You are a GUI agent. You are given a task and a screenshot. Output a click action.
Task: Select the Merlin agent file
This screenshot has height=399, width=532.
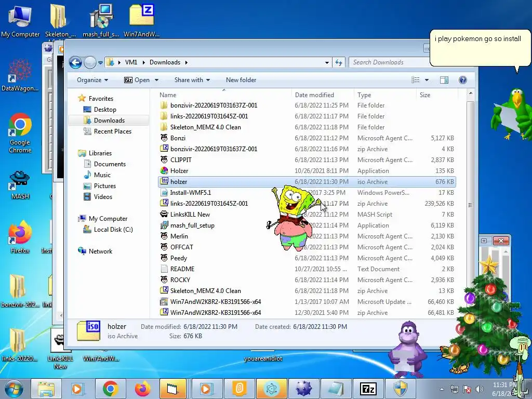pyautogui.click(x=307, y=236)
